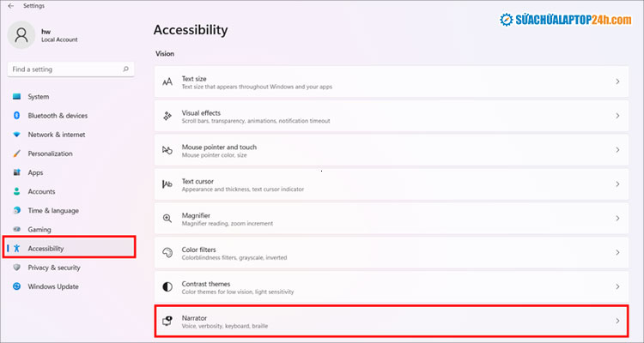Expand the Visual effects chevron
The image size is (644, 343).
click(x=617, y=116)
